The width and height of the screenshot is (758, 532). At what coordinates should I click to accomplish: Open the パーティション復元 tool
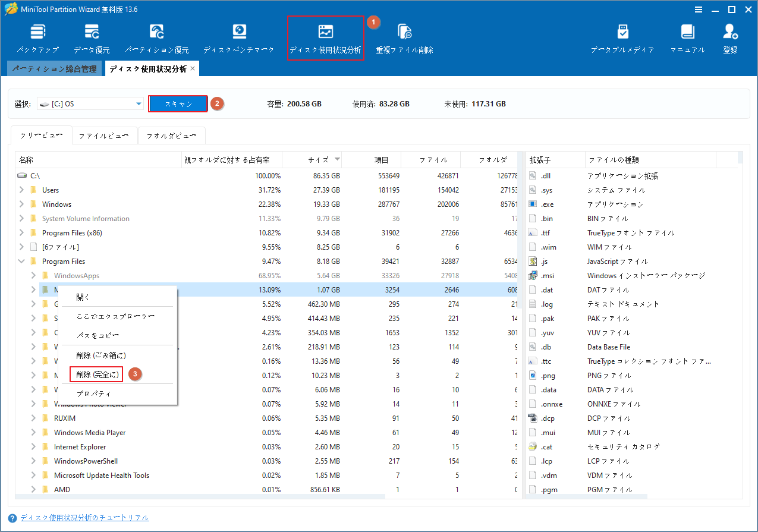pos(157,39)
